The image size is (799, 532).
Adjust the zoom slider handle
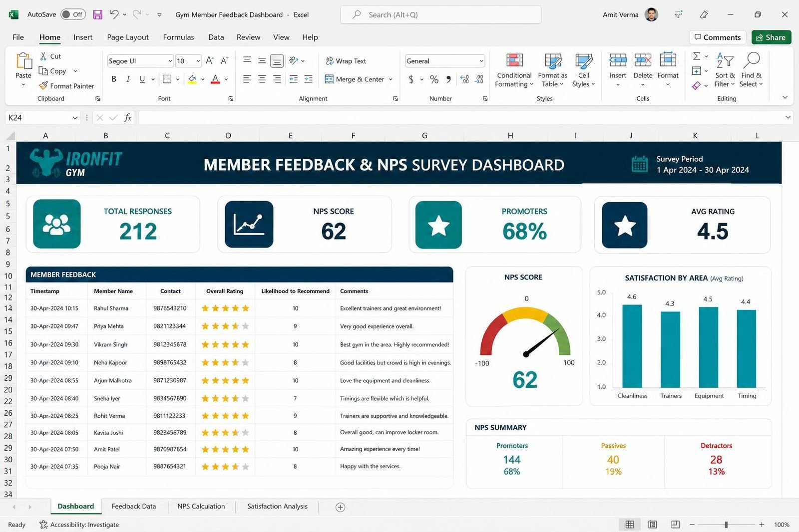point(726,525)
